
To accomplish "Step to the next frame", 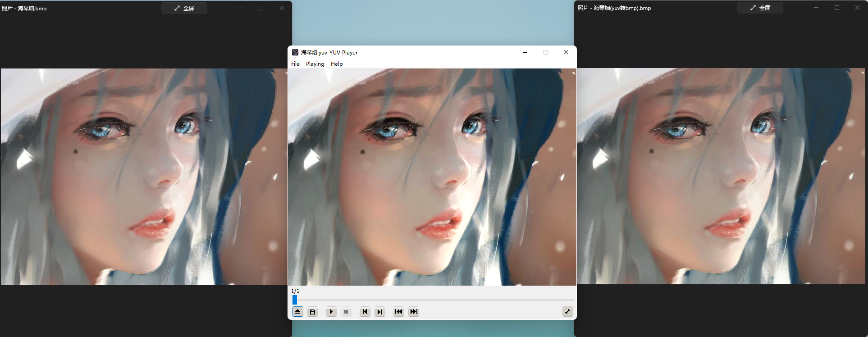I will tap(380, 312).
